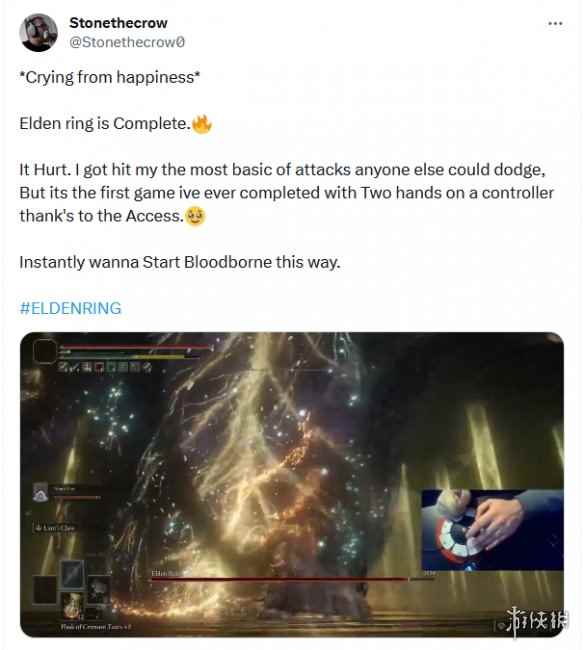Click the 'Instantly wanna Start Bloodborne' text line
This screenshot has width=584, height=650.
click(180, 262)
